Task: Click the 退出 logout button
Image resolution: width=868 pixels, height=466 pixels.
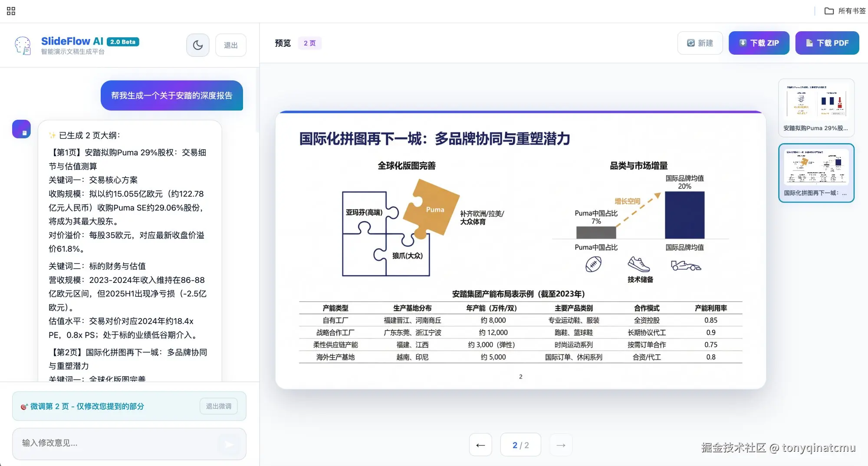Action: click(x=231, y=45)
